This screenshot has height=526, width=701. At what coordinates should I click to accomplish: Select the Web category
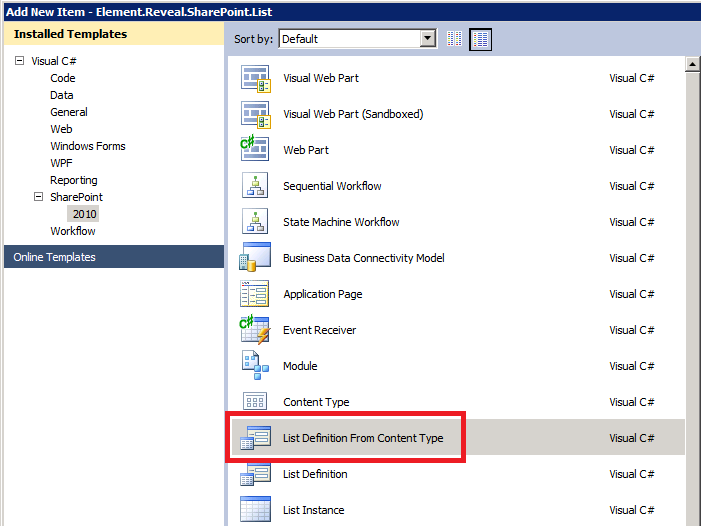tap(61, 129)
